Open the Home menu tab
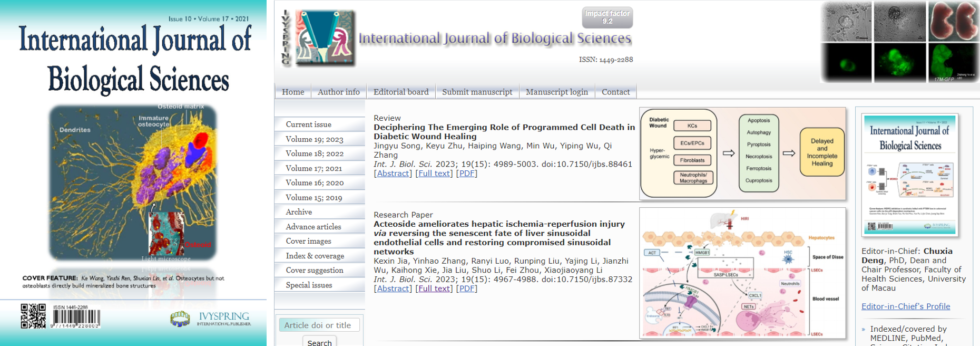 293,92
